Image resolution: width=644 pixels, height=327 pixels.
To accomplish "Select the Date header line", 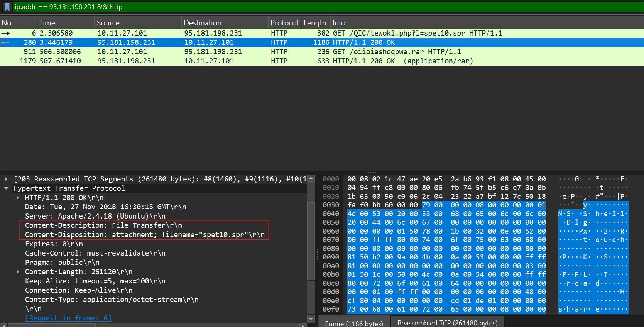I will (105, 207).
